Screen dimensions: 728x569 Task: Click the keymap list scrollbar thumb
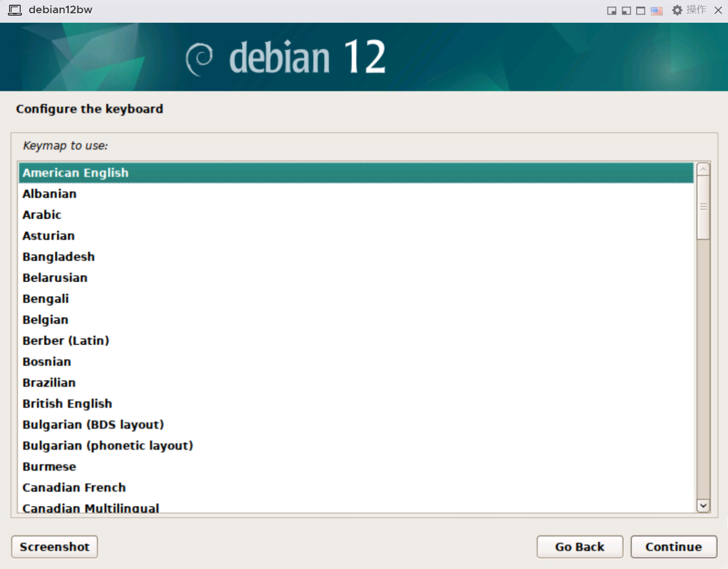point(703,207)
